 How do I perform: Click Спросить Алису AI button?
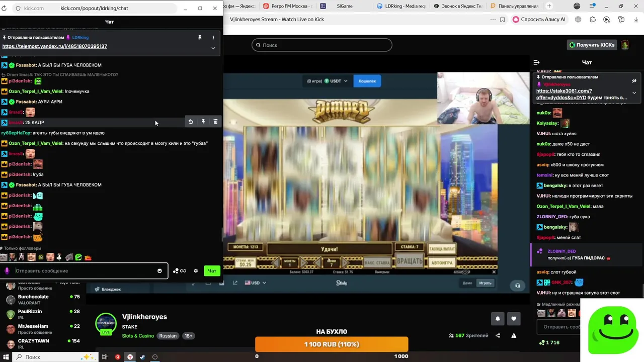pos(539,20)
